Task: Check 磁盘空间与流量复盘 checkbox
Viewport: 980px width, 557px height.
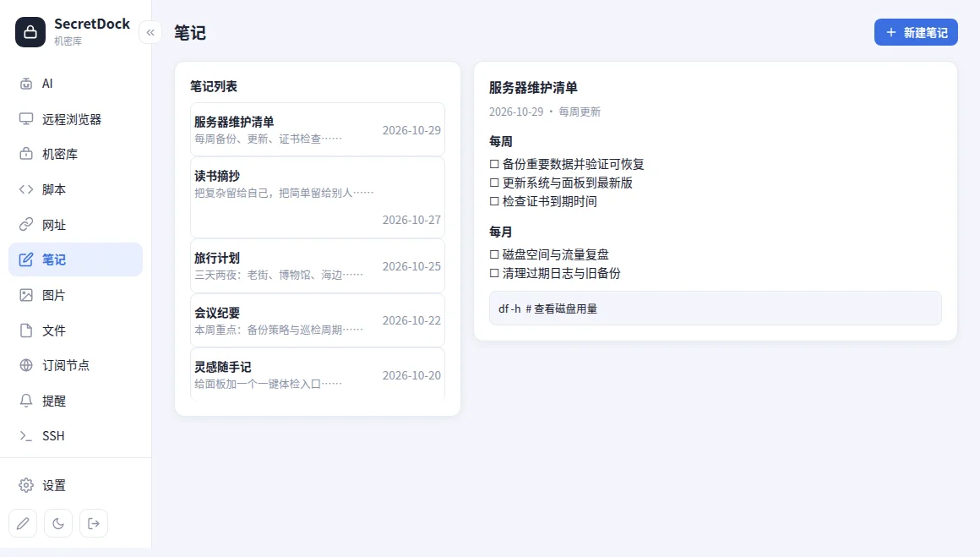Action: [494, 254]
